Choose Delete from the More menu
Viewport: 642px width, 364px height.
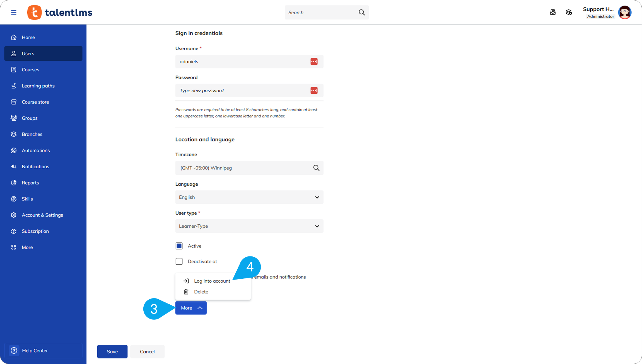201,292
